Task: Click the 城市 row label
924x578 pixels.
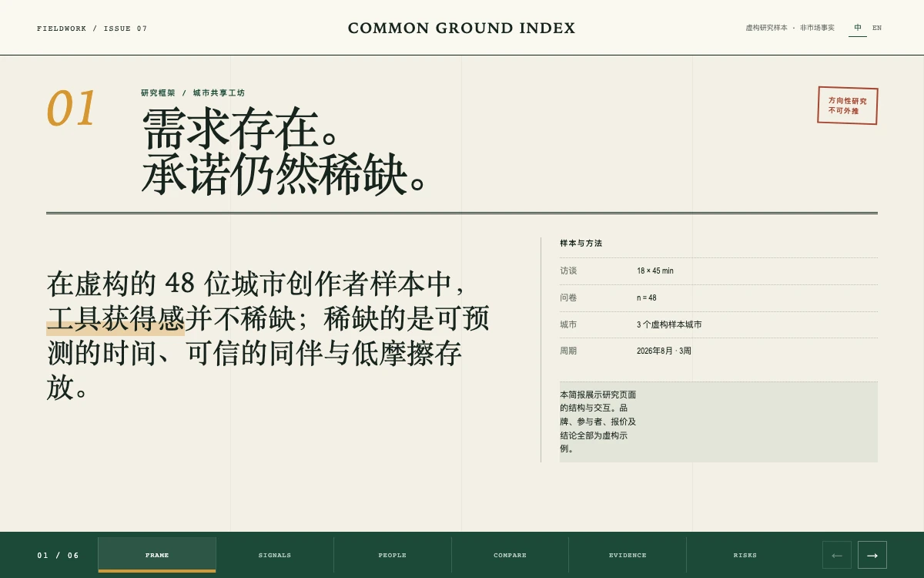Action: click(x=568, y=324)
